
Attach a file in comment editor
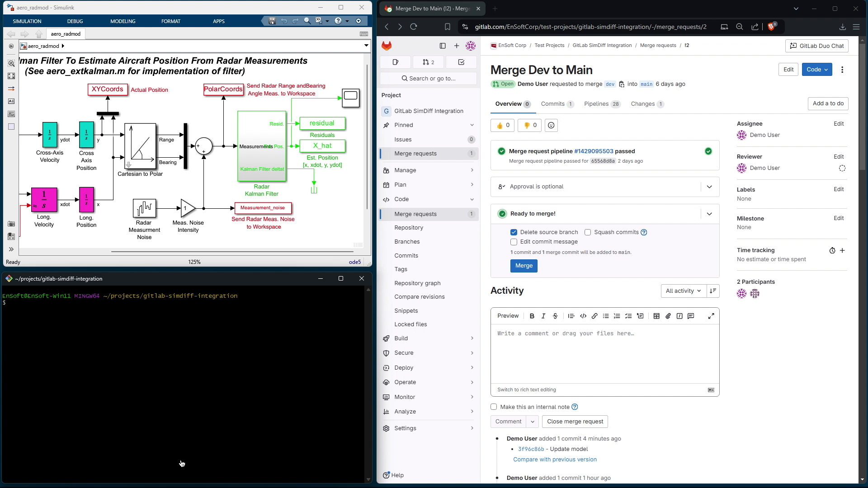pyautogui.click(x=668, y=316)
